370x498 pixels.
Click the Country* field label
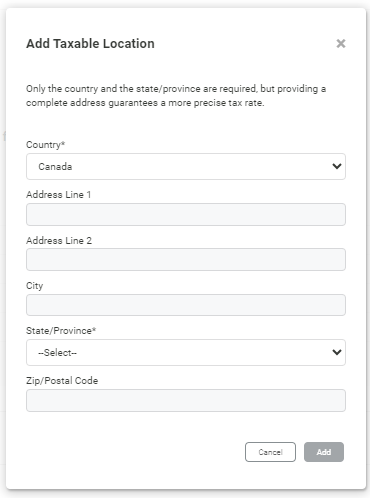(x=46, y=145)
